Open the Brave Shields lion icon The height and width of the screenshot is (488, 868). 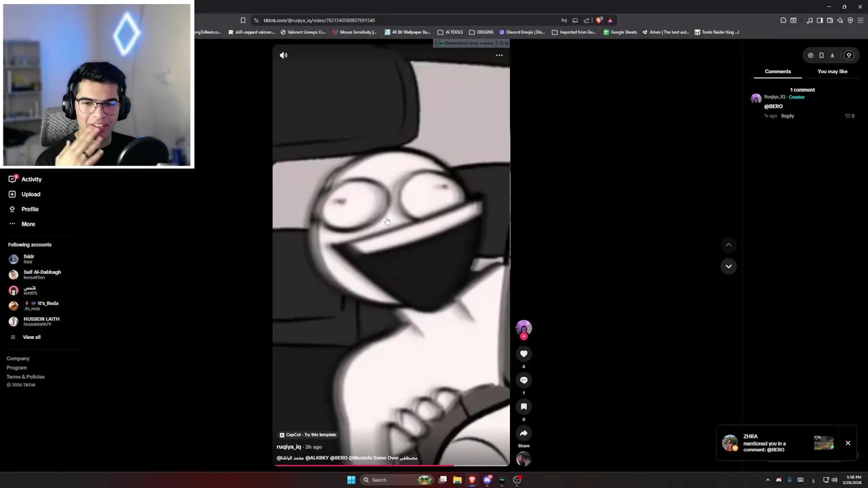tap(599, 20)
